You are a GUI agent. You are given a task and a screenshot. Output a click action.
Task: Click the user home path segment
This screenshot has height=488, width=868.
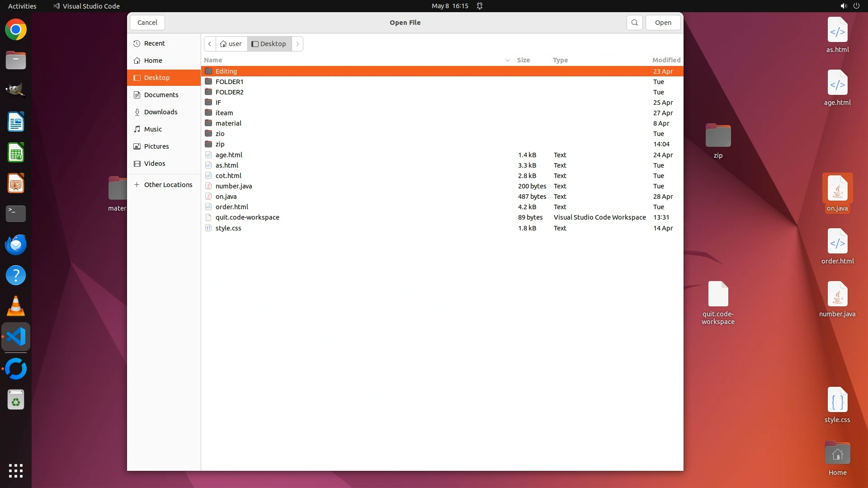pyautogui.click(x=231, y=44)
